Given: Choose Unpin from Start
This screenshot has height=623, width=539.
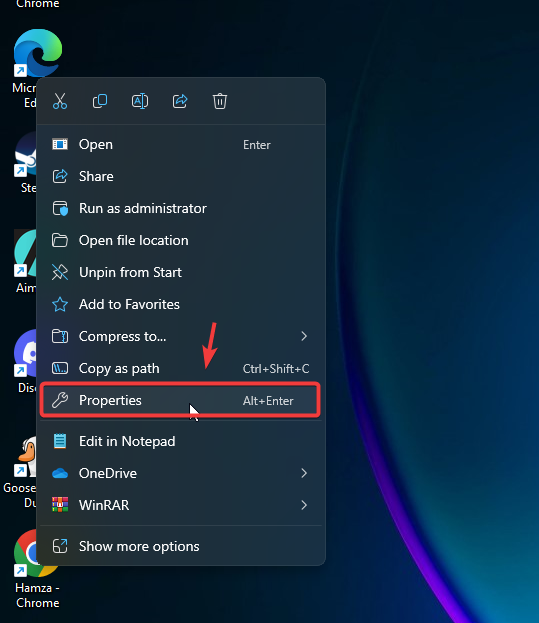Looking at the screenshot, I should (x=181, y=272).
